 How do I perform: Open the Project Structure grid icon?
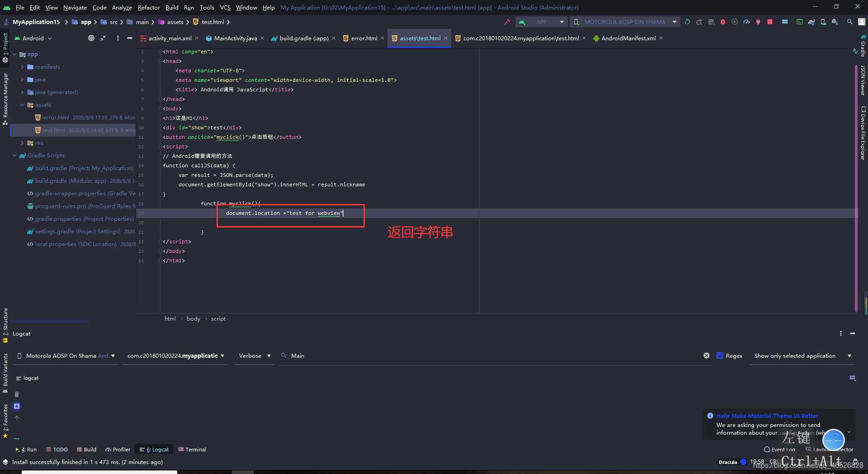click(x=785, y=22)
